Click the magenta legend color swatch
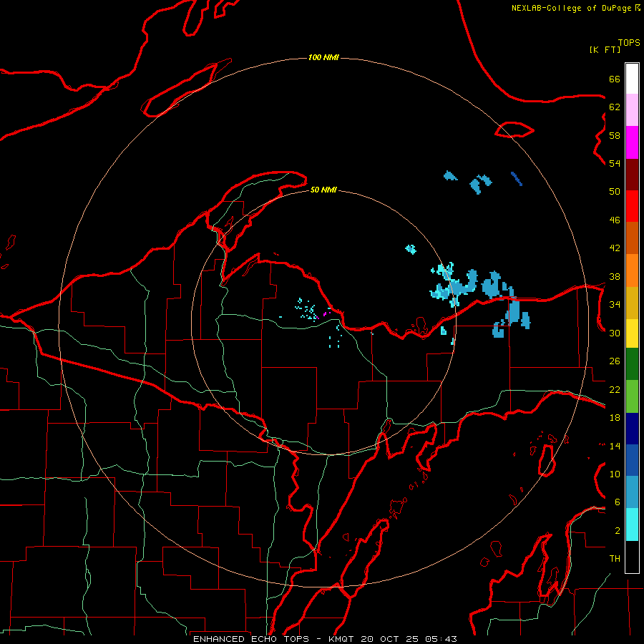Image resolution: width=644 pixels, height=644 pixels. [x=632, y=142]
